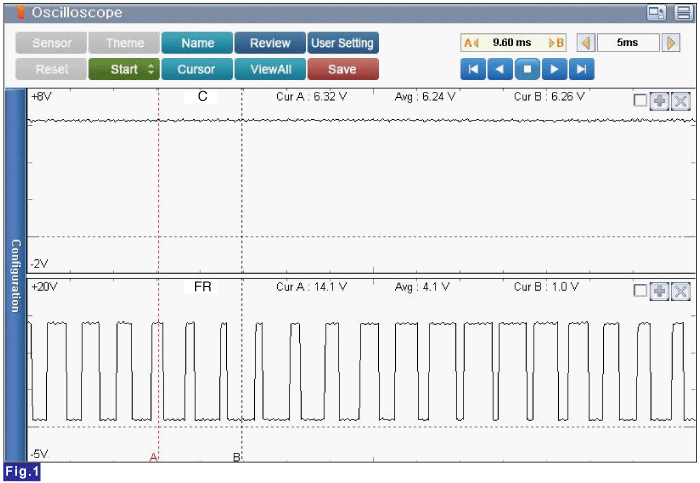This screenshot has height=483, width=700.
Task: Click the 'Avg : 6.24 V' readout
Action: (425, 96)
